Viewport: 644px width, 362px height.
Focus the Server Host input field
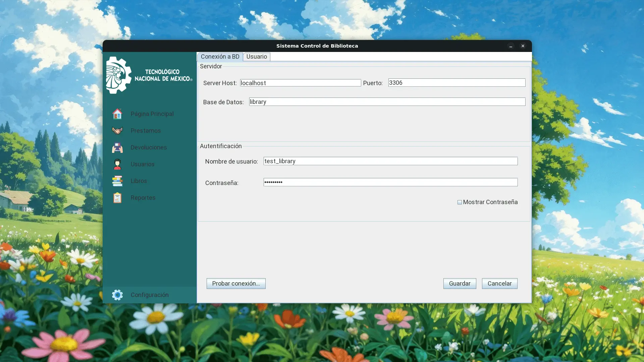point(301,83)
